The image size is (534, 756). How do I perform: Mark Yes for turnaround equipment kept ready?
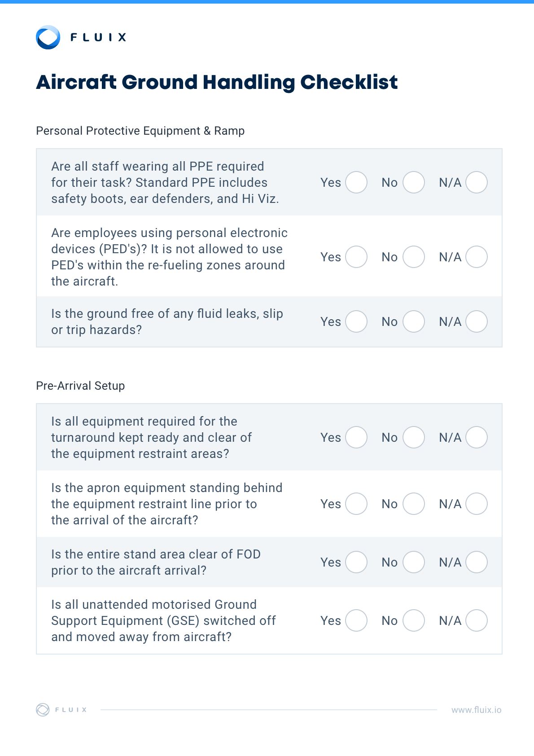(x=356, y=437)
